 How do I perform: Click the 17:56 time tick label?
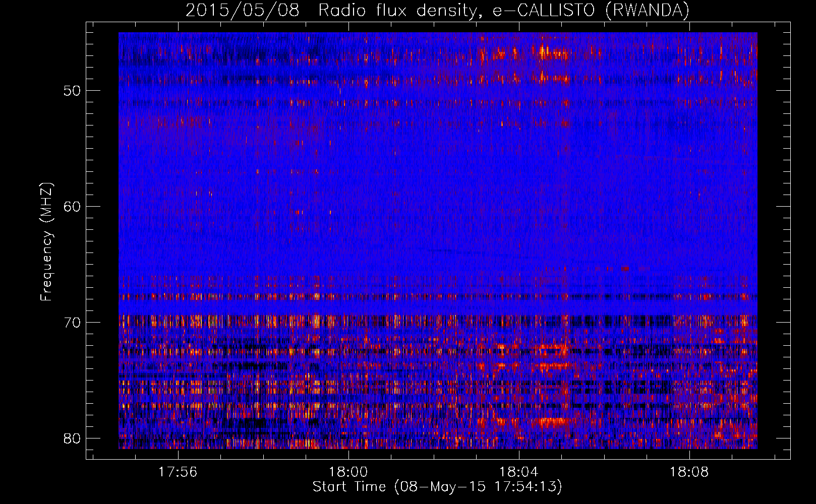(x=178, y=472)
